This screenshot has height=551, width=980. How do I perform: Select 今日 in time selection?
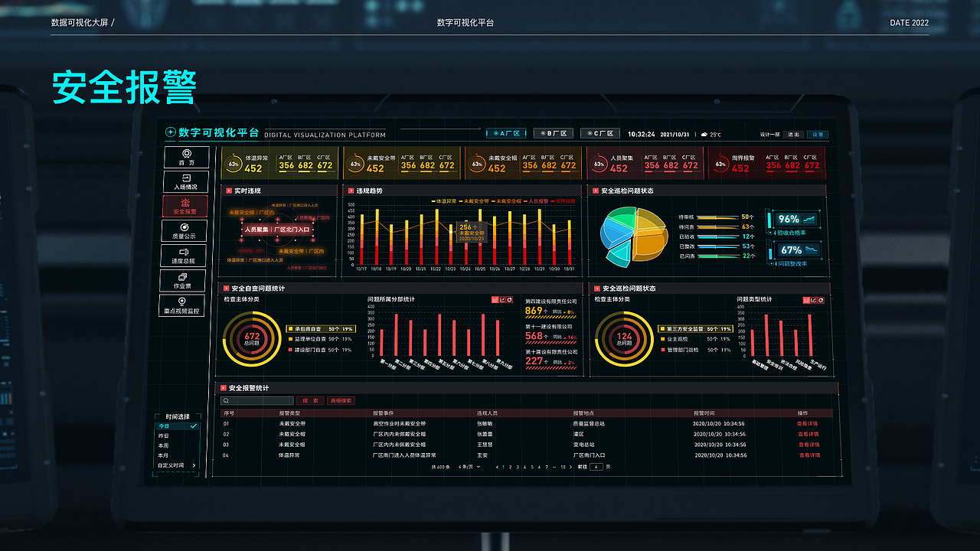click(x=177, y=425)
